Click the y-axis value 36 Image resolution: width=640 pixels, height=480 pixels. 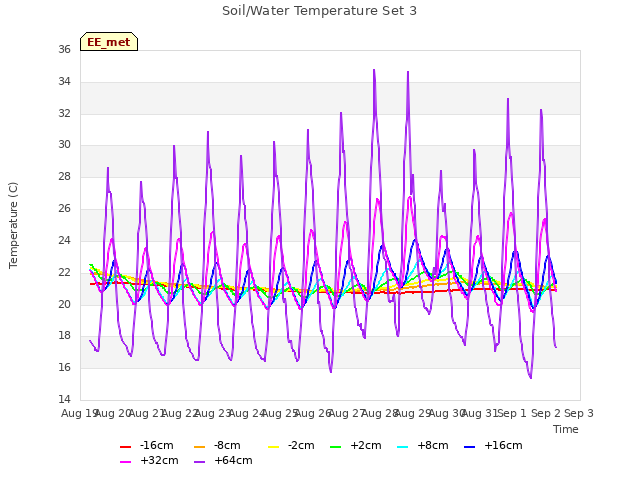64,49
